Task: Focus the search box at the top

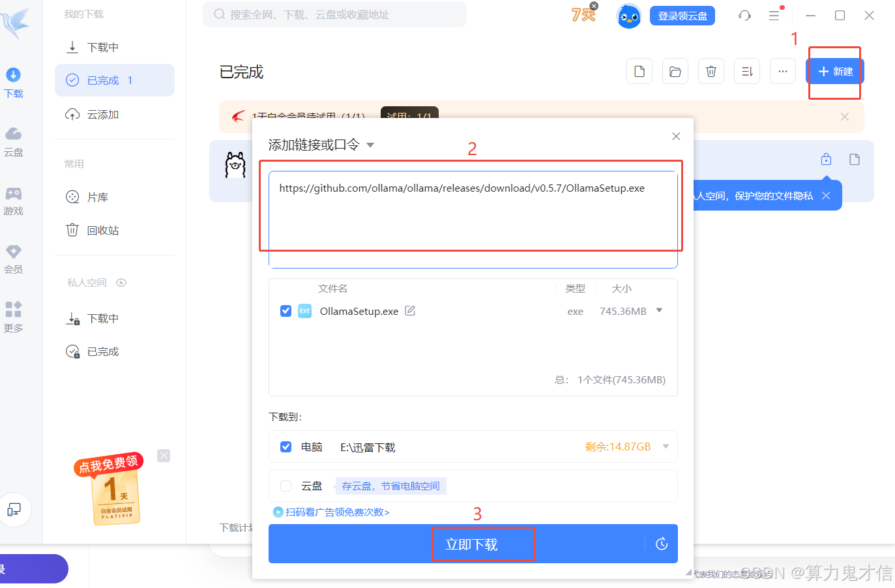Action: (x=334, y=14)
